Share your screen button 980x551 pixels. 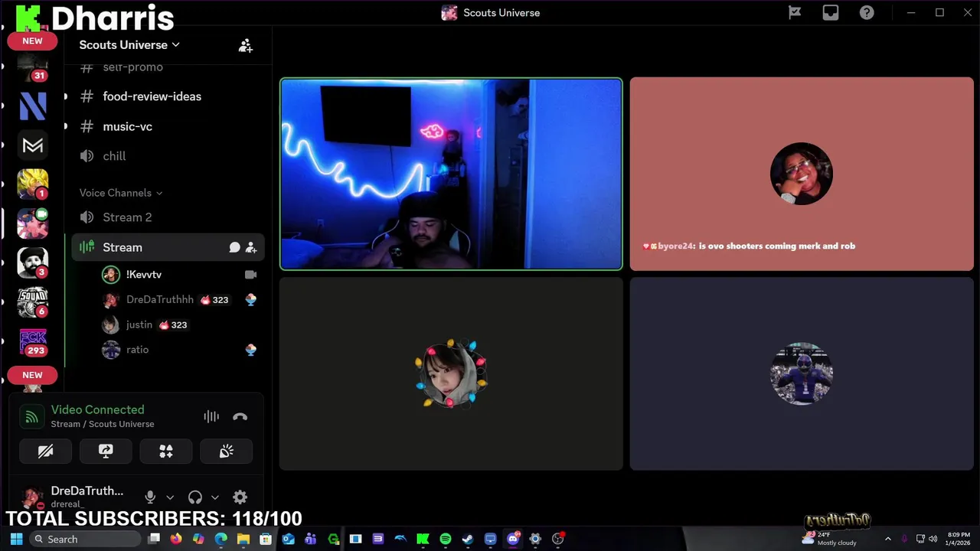(x=106, y=452)
